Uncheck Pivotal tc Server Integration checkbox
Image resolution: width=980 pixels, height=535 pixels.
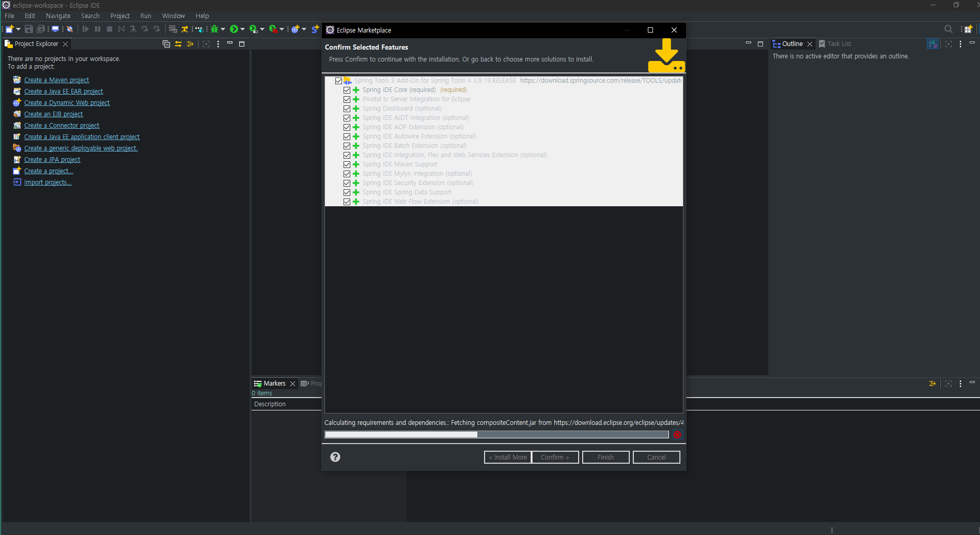tap(347, 99)
